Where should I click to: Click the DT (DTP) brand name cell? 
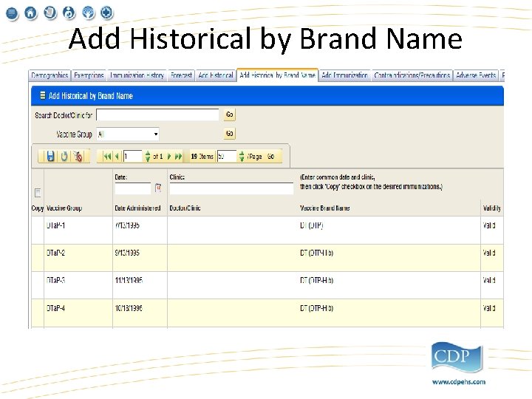(x=312, y=225)
